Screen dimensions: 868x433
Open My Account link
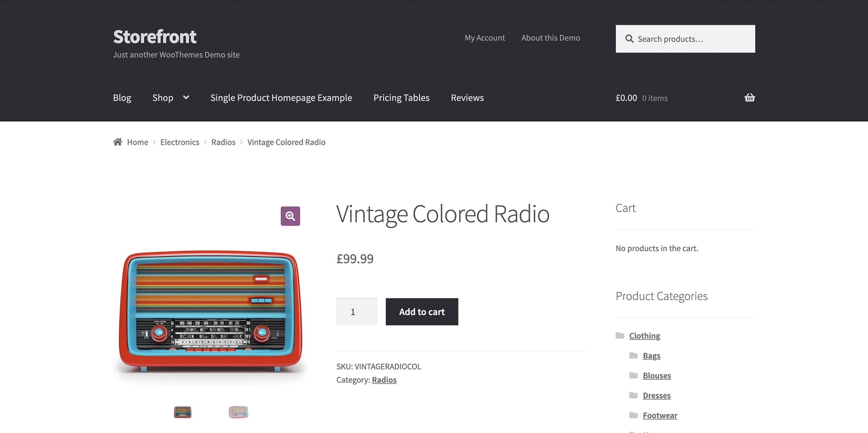pos(484,38)
